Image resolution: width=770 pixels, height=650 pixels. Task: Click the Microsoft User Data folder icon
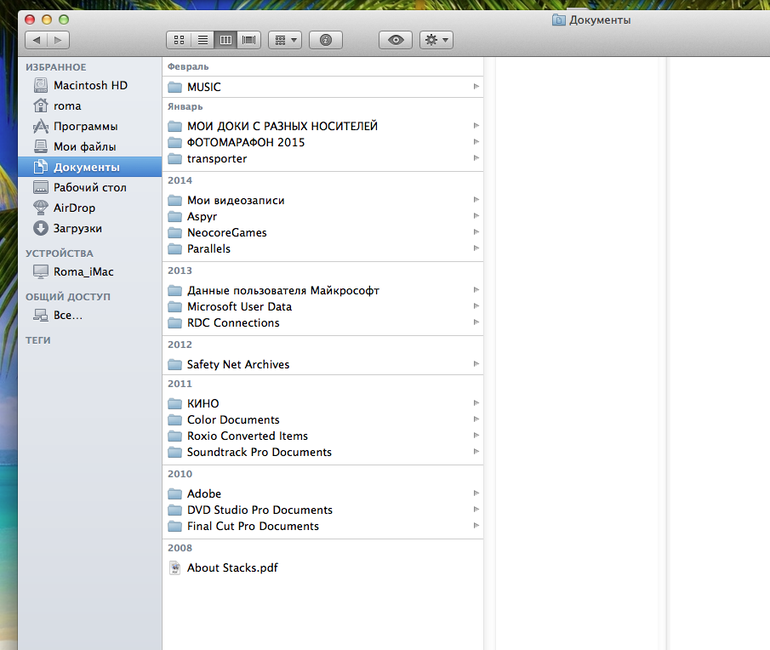coord(175,307)
